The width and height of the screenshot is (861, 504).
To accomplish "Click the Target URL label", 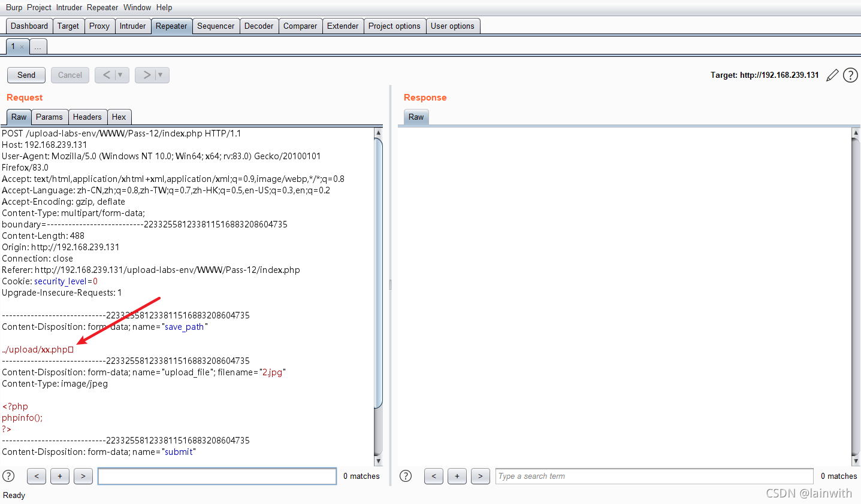I will pos(765,75).
